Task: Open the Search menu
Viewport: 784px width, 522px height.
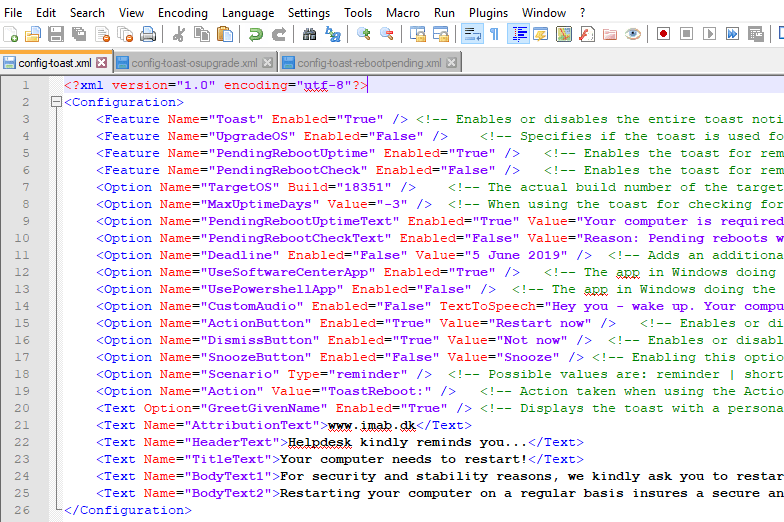Action: coord(87,12)
